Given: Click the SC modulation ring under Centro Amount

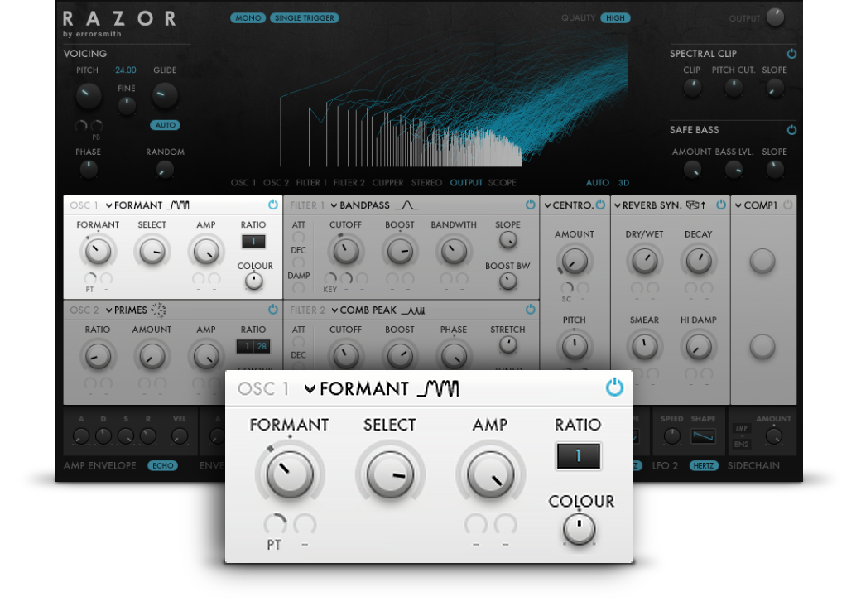Looking at the screenshot, I should (x=566, y=287).
